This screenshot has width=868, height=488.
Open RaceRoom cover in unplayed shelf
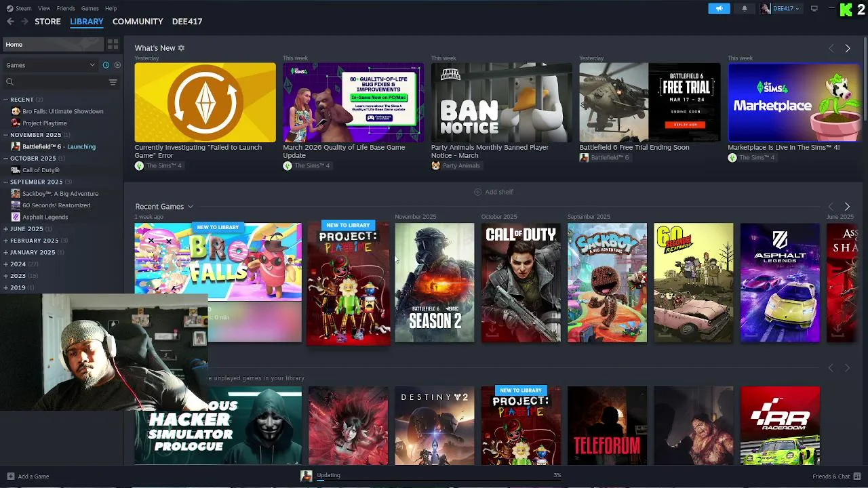(x=780, y=426)
